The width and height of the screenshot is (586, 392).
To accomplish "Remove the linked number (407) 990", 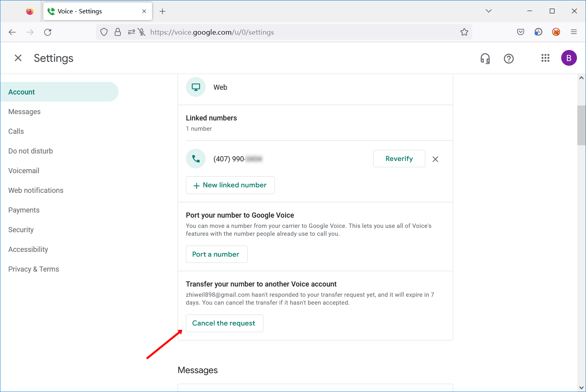I will tap(435, 159).
